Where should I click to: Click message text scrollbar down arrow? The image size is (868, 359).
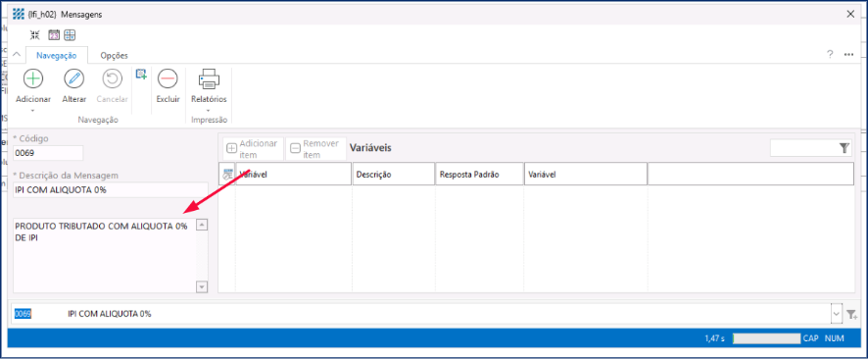click(202, 286)
